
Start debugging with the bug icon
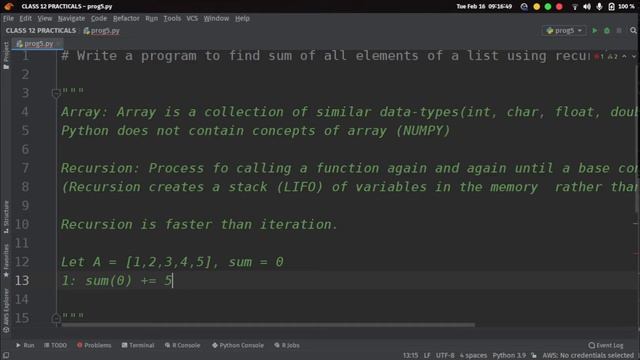point(607,31)
